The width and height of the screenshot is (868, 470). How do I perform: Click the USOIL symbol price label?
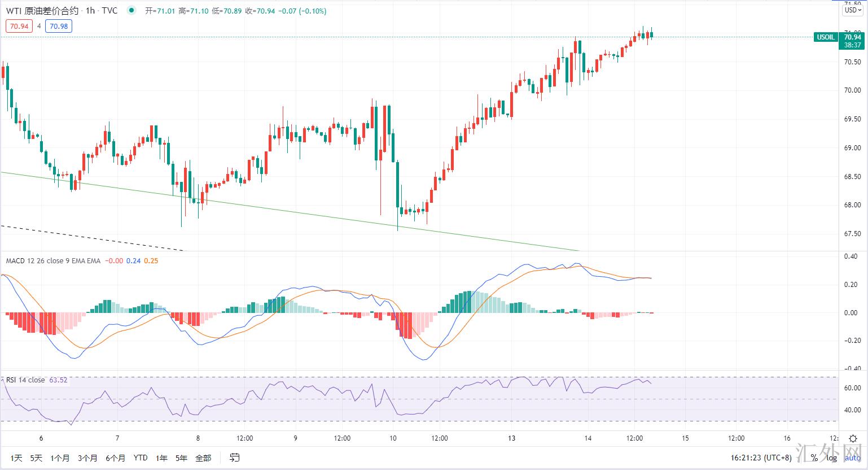point(826,37)
